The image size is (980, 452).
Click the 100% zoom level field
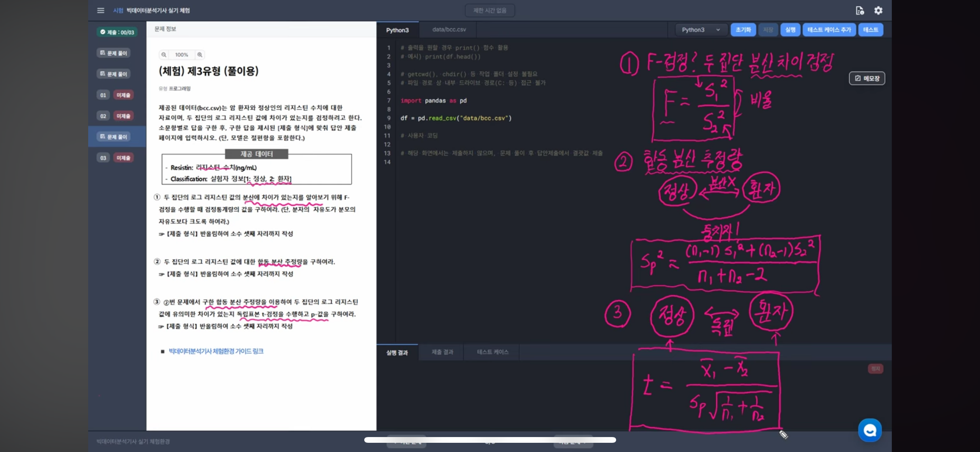click(182, 54)
